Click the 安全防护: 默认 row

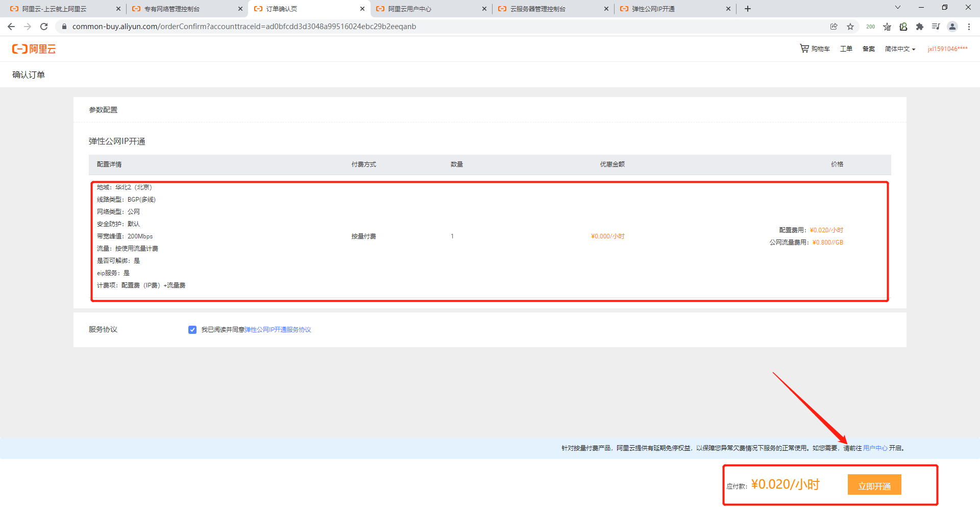click(x=118, y=224)
